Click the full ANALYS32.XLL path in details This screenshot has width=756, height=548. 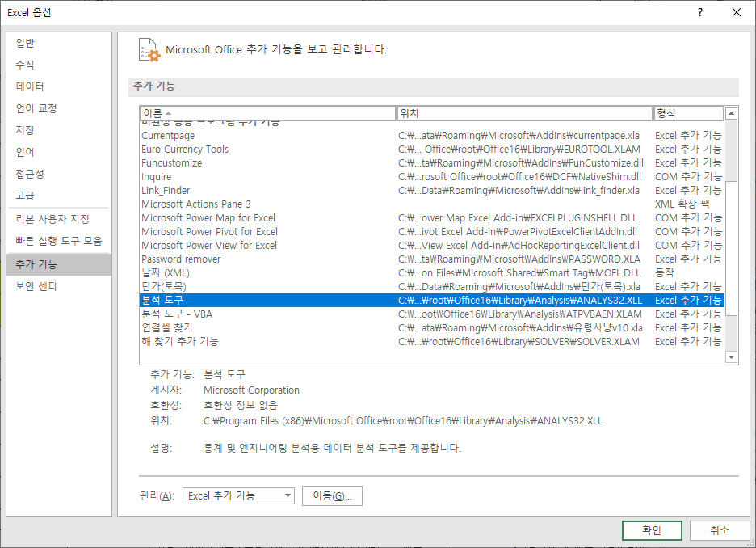pos(402,420)
